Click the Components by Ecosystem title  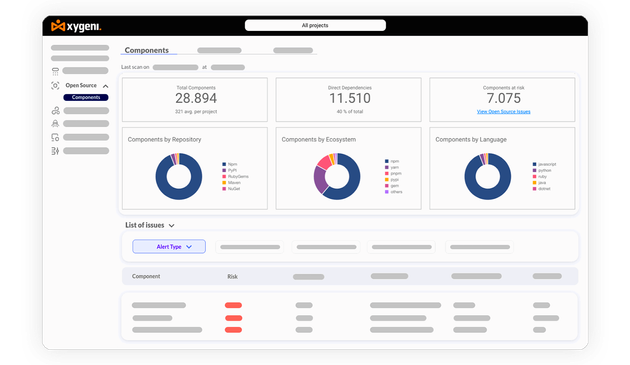tap(319, 139)
